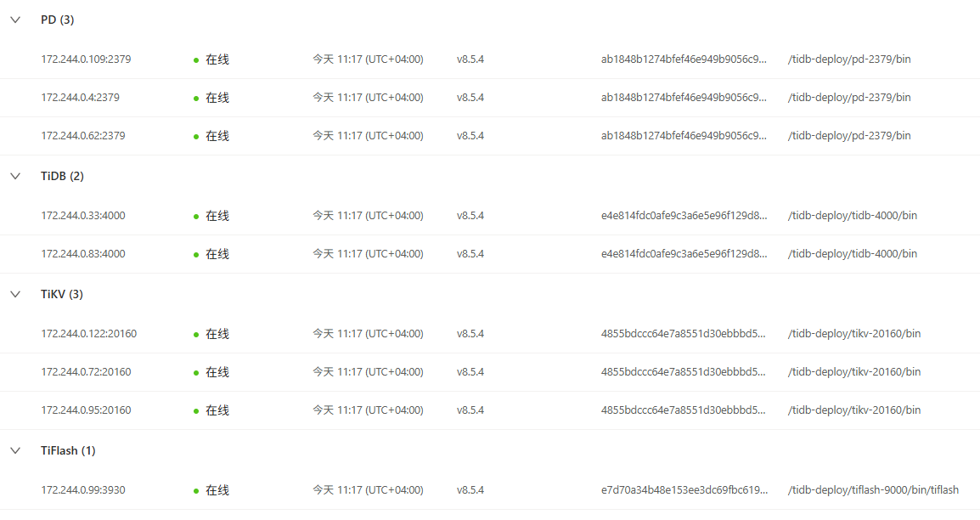Viewport: 980px width, 520px height.
Task: Click green dot beside 172.244.0.122:20160 status
Action: pos(196,335)
